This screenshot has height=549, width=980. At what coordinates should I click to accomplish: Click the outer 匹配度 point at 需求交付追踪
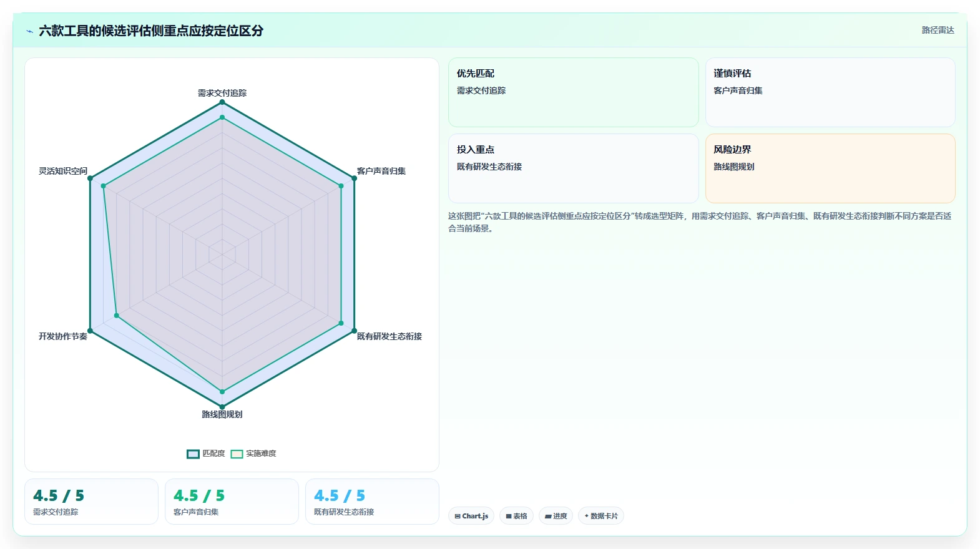tap(222, 102)
